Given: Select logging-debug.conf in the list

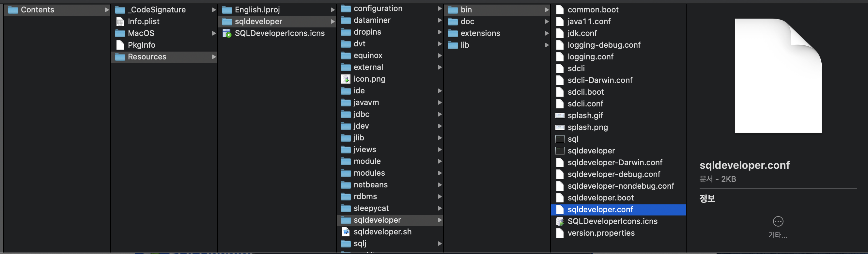Looking at the screenshot, I should click(618, 45).
